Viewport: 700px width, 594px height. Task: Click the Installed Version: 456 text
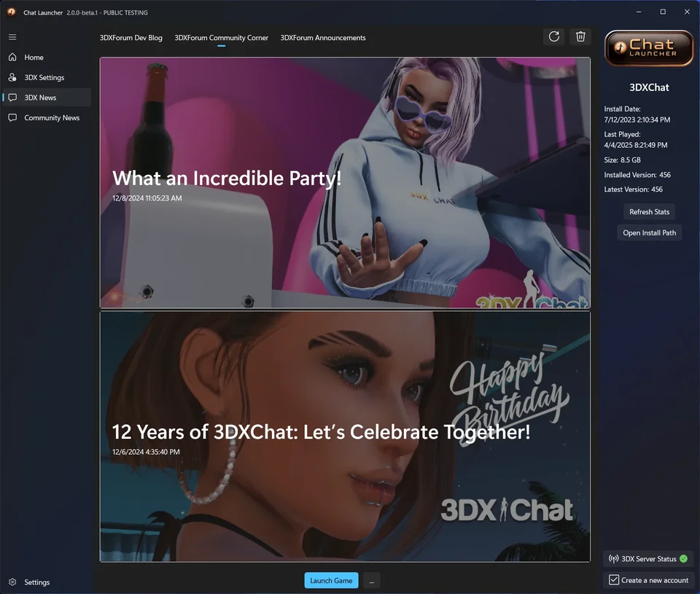click(x=637, y=175)
